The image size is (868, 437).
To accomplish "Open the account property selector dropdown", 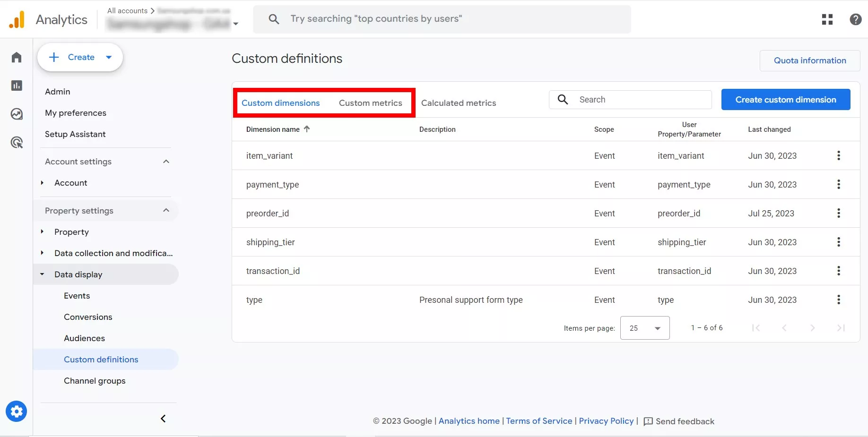I will pos(235,24).
